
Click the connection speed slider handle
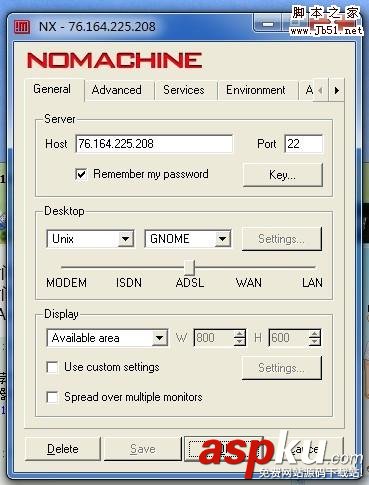click(190, 267)
